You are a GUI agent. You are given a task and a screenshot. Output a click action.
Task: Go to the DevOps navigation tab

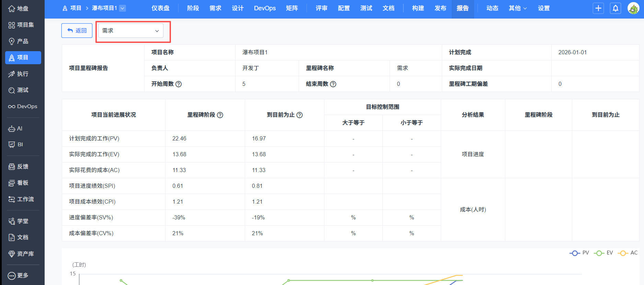265,8
